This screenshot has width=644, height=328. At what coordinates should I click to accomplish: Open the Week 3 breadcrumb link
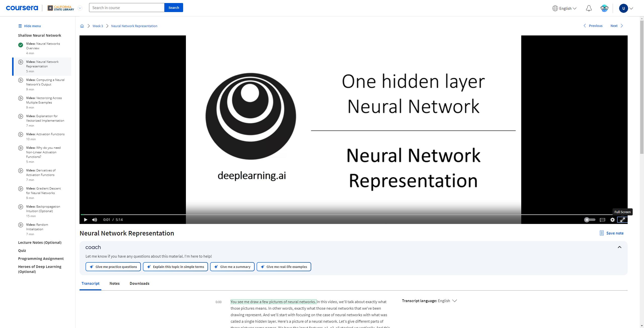tap(98, 26)
